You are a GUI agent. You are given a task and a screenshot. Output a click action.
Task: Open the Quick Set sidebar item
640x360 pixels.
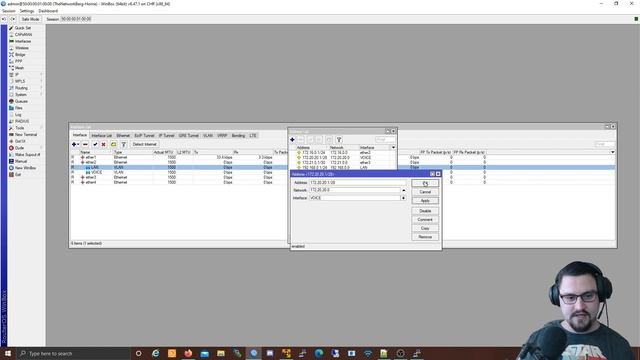(x=22, y=28)
